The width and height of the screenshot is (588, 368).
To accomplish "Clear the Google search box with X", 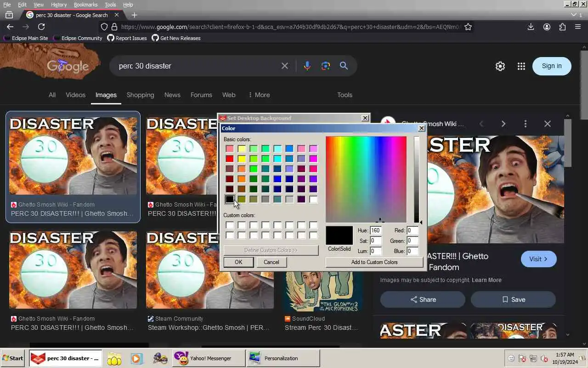I will [285, 66].
